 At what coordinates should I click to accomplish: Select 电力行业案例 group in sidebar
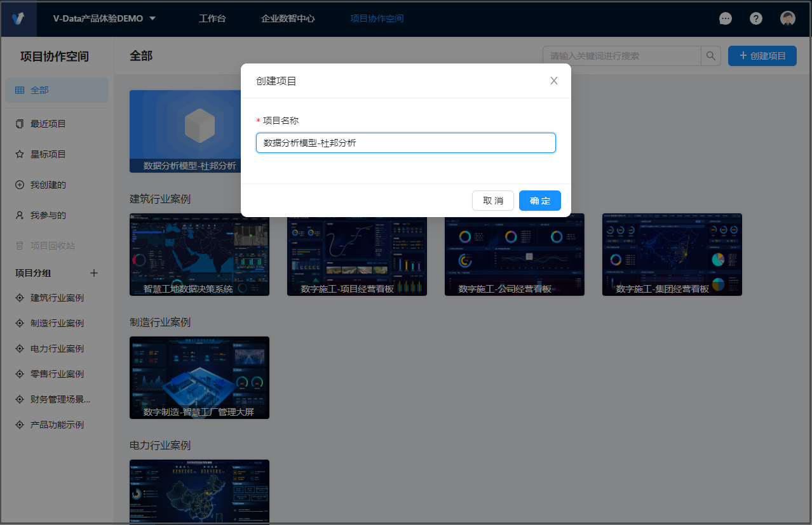pos(57,349)
